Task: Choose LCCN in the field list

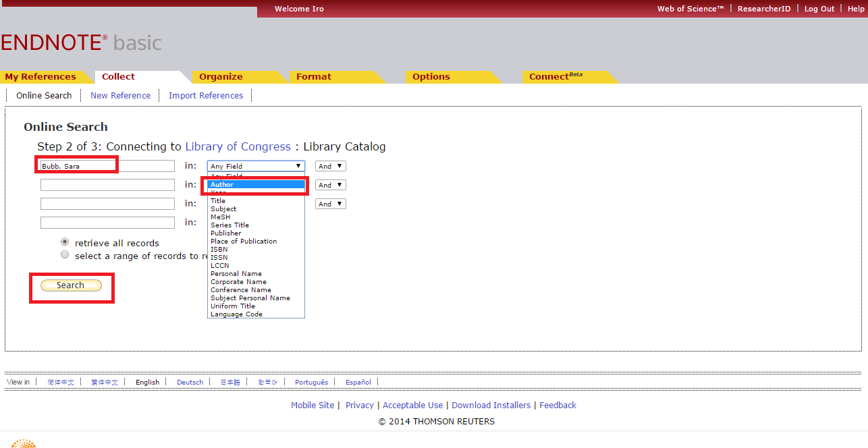Action: tap(256, 266)
